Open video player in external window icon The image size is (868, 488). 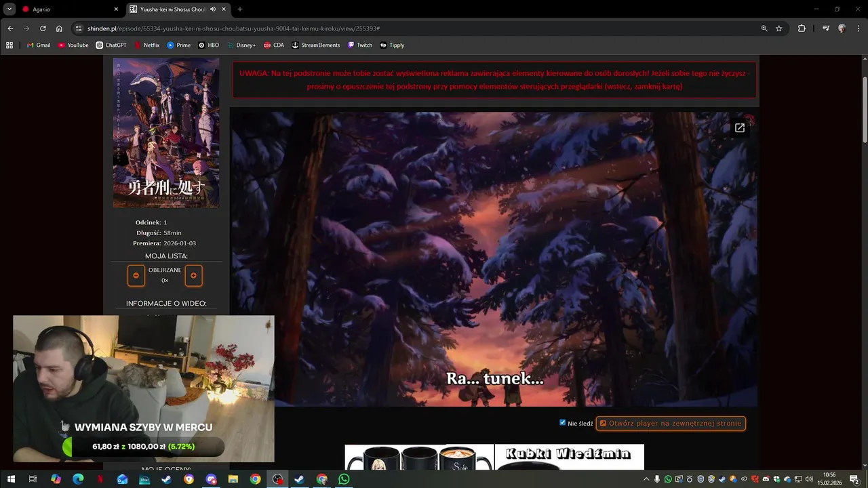coord(740,127)
